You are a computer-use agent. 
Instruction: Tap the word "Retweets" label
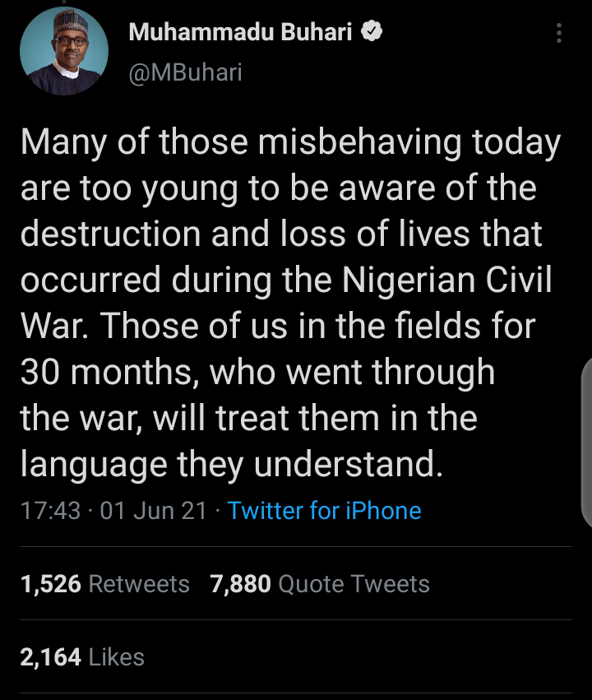pos(138,584)
